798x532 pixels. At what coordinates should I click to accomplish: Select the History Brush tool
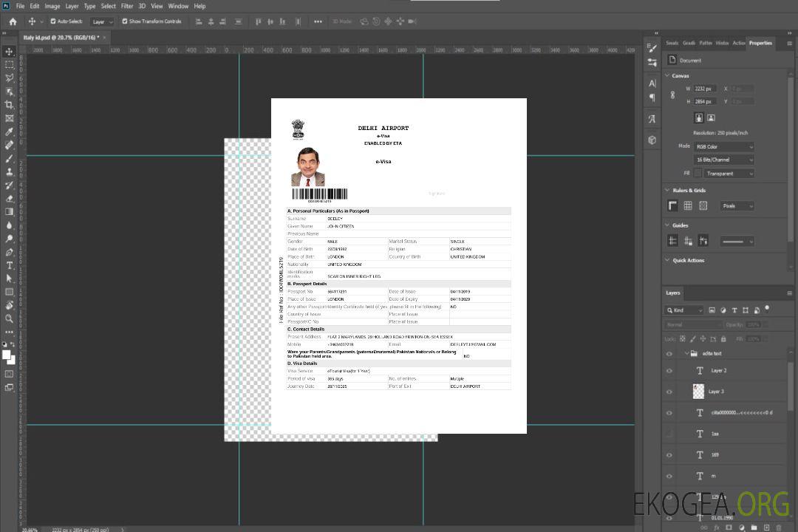[x=9, y=185]
